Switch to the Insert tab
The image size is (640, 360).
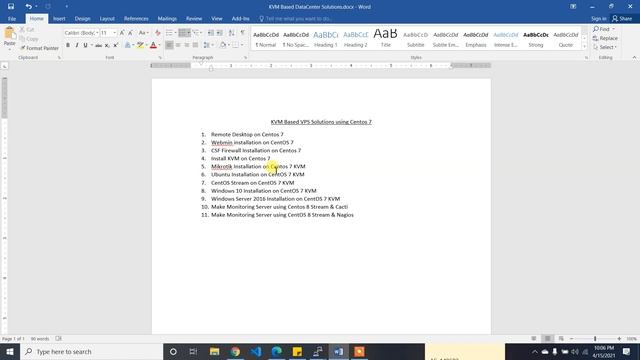click(59, 19)
